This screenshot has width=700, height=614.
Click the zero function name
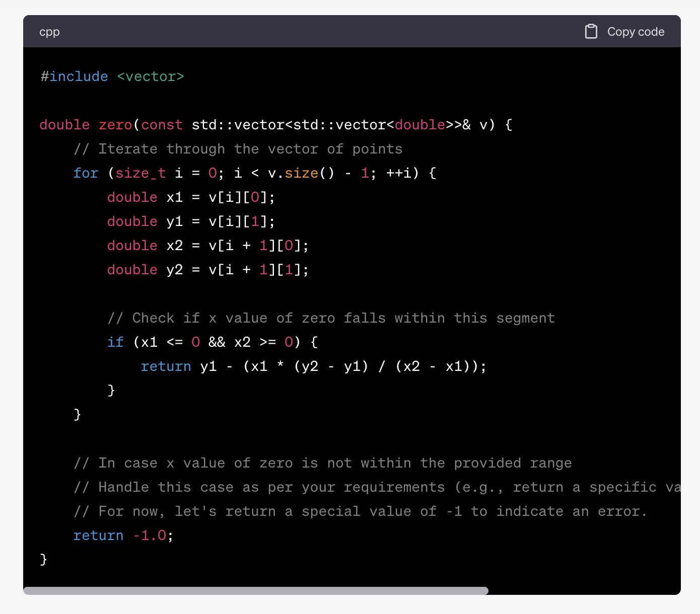click(115, 125)
